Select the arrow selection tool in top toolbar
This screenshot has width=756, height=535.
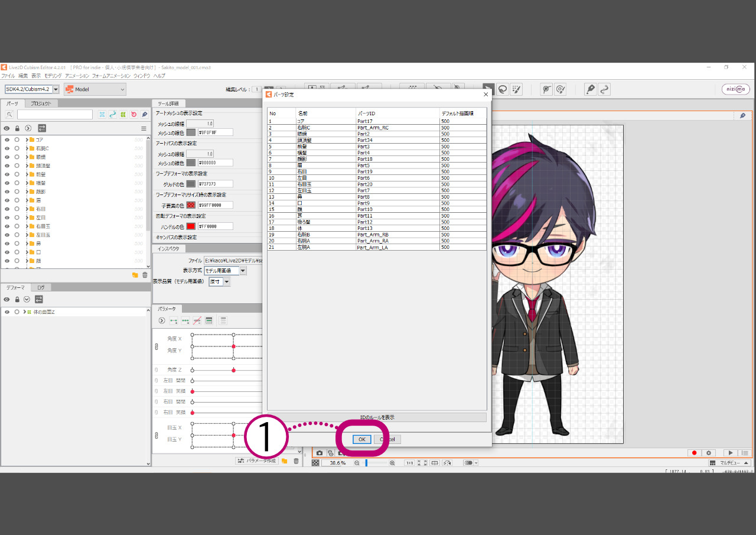488,89
